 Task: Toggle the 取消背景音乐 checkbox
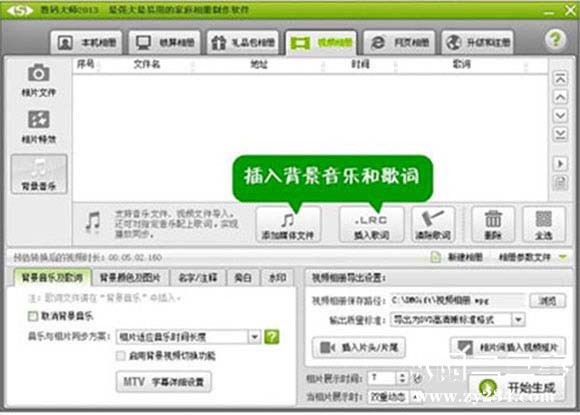pyautogui.click(x=33, y=316)
